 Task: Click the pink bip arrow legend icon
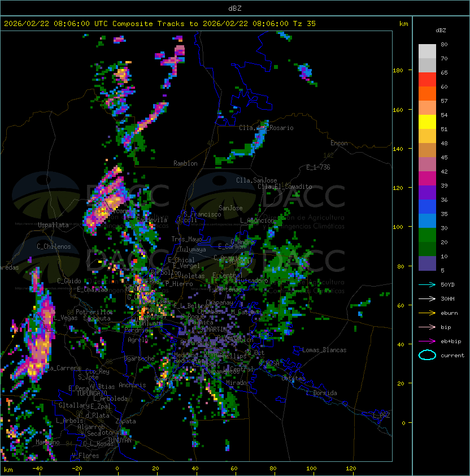coord(427,327)
